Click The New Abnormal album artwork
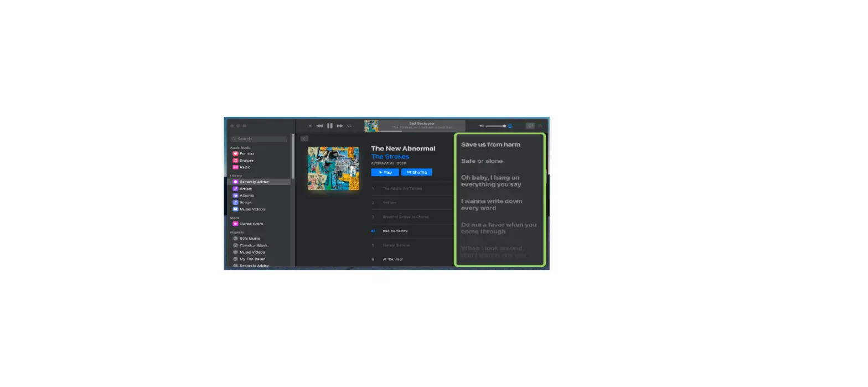Viewport: 868px width, 387px height. click(x=333, y=168)
